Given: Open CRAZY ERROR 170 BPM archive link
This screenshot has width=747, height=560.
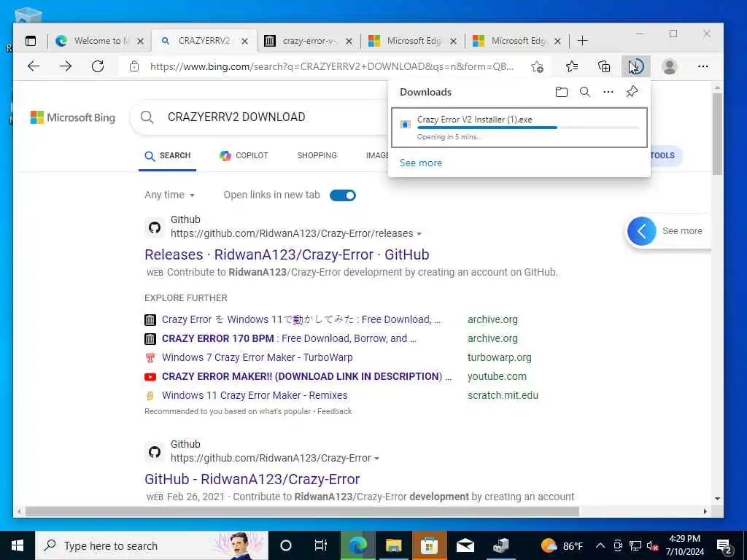Looking at the screenshot, I should 289,338.
